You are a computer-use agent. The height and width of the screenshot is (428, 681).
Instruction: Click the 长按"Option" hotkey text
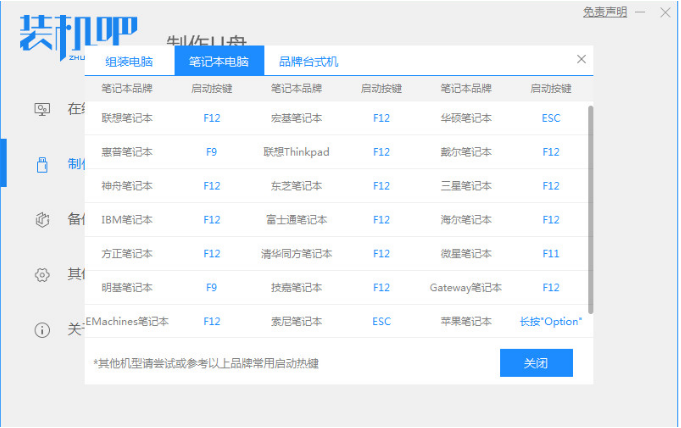tap(551, 322)
